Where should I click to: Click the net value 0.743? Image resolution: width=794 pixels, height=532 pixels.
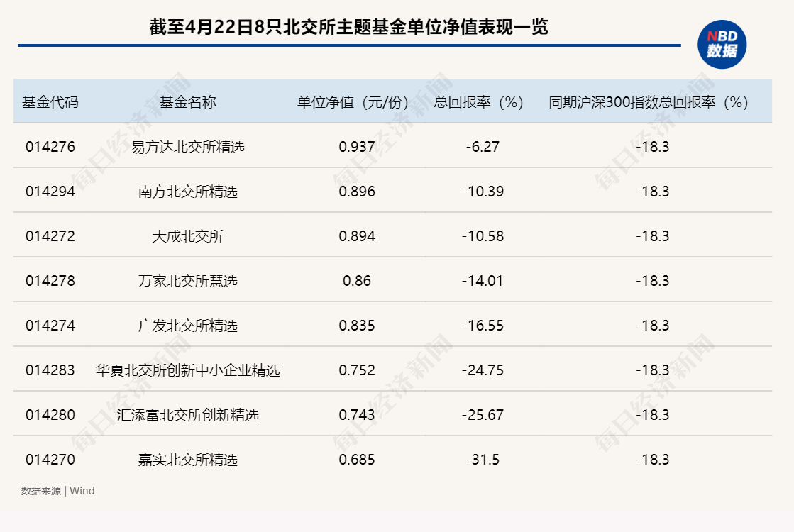[x=357, y=414]
